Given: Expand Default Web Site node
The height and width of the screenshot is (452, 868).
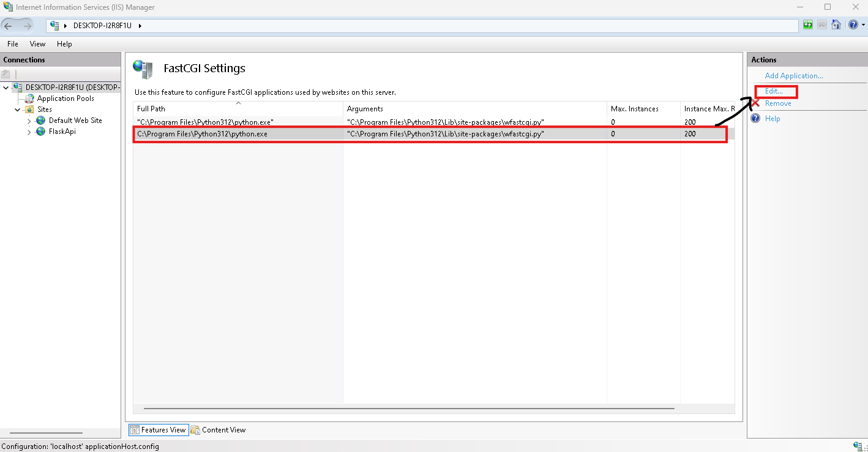Looking at the screenshot, I should coord(29,121).
